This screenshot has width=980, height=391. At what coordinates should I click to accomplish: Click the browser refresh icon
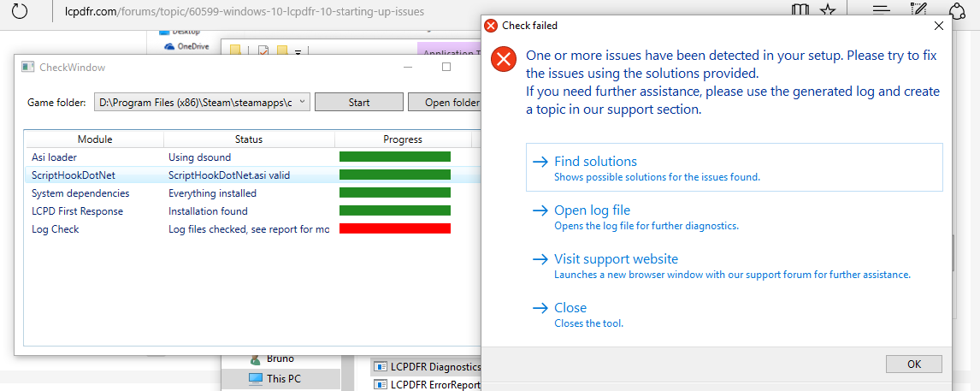(x=20, y=11)
